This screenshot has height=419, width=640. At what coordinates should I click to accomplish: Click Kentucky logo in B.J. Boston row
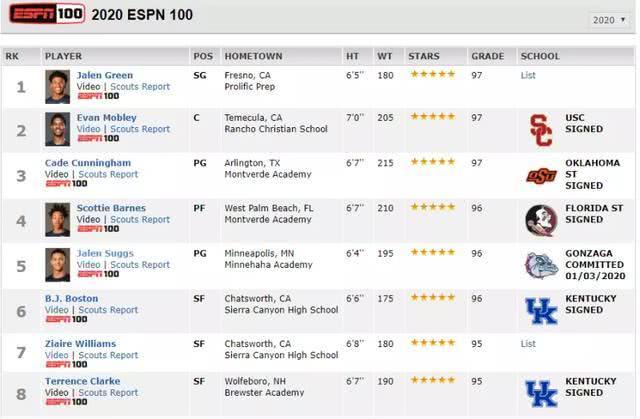pyautogui.click(x=541, y=311)
